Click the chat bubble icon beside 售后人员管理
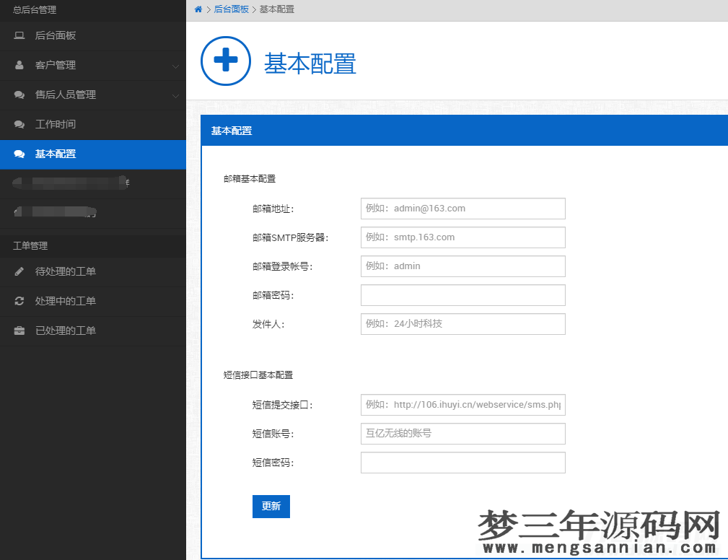 [x=18, y=95]
